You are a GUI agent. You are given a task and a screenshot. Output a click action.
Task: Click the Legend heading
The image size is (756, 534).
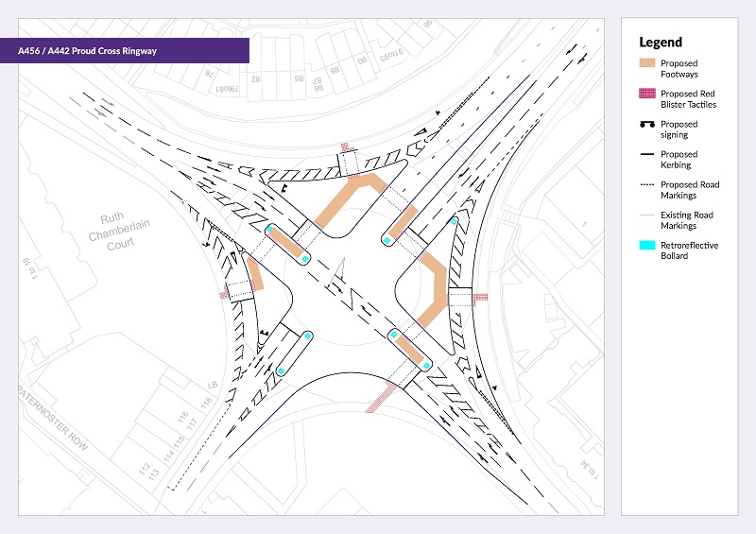(x=661, y=42)
